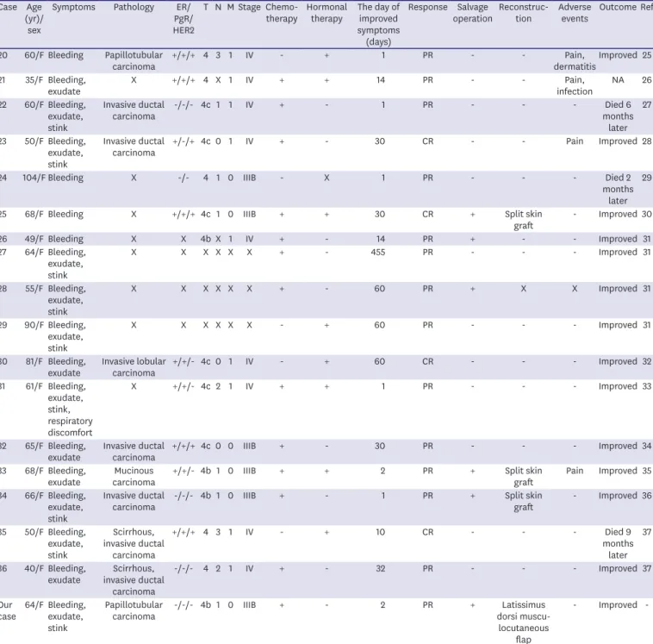Select 'Bleeding, exudate' symptoms in the 35/F row
Image resolution: width=653 pixels, height=644 pixels.
pyautogui.click(x=66, y=86)
